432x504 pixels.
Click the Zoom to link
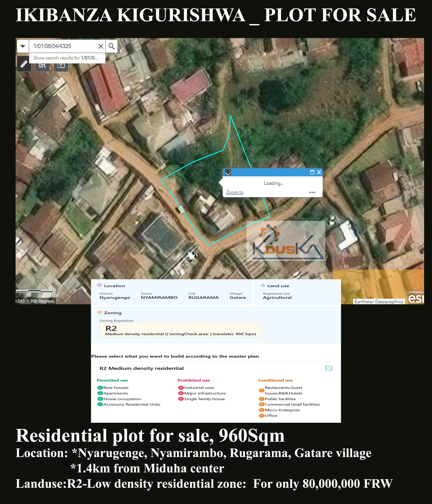234,192
